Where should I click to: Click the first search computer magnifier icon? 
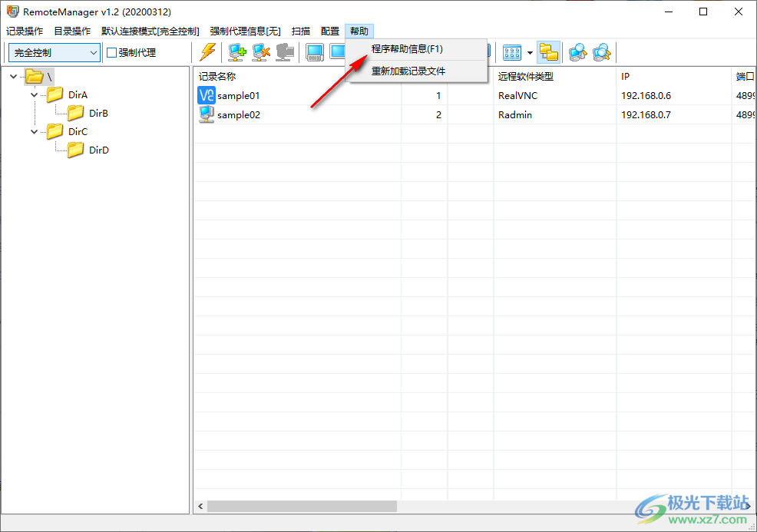pyautogui.click(x=577, y=52)
